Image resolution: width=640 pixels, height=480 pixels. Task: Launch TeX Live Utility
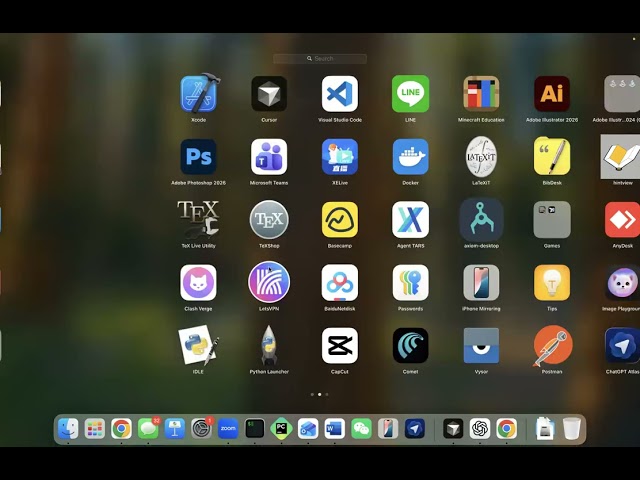198,220
